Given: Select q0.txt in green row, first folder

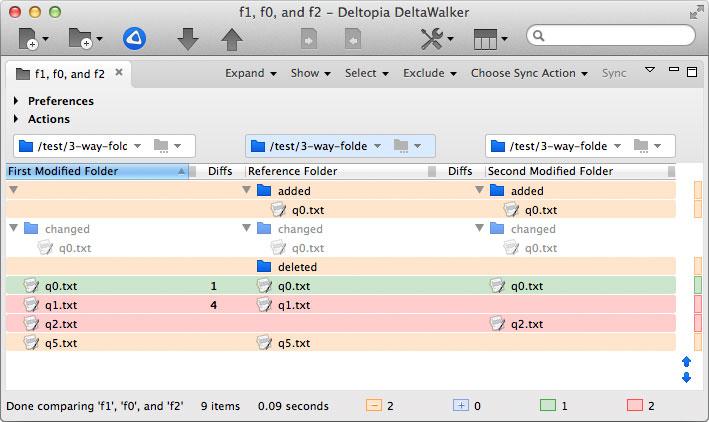Looking at the screenshot, I should pos(61,286).
